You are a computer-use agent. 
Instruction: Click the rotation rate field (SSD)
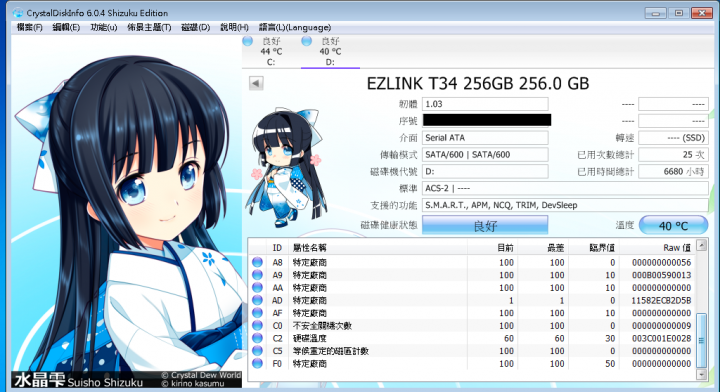[x=673, y=138]
